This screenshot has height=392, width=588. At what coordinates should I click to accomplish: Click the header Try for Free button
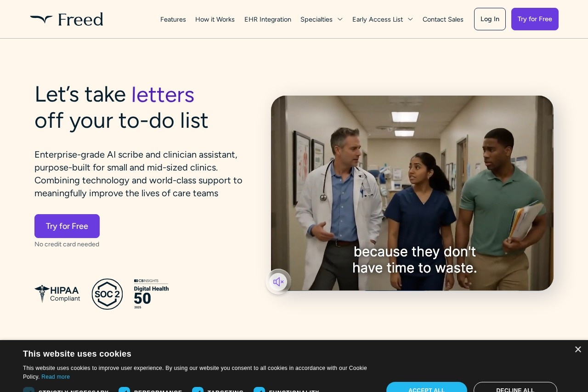pos(535,19)
